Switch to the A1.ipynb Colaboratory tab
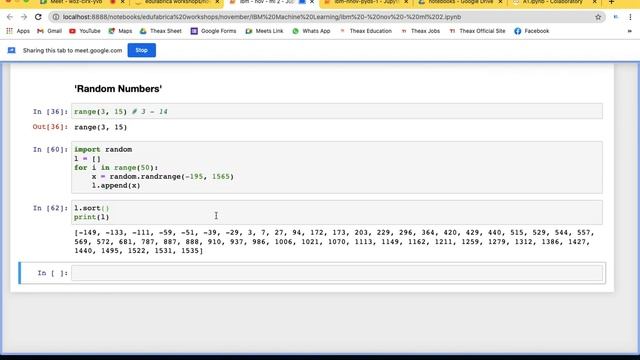 [553, 2]
